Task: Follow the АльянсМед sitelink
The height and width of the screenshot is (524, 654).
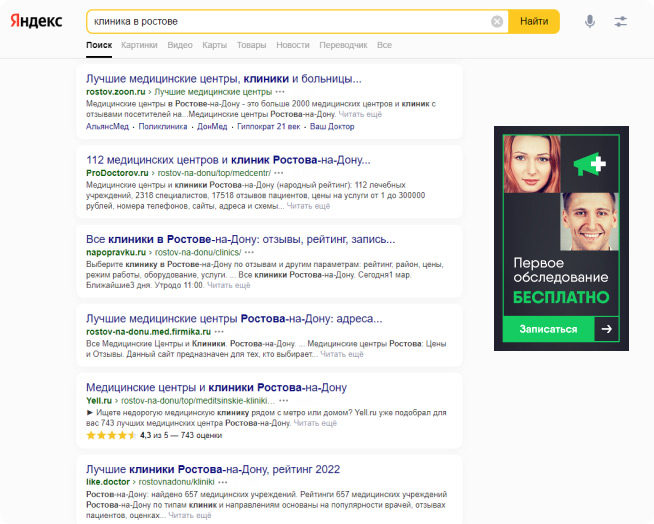Action: click(107, 126)
